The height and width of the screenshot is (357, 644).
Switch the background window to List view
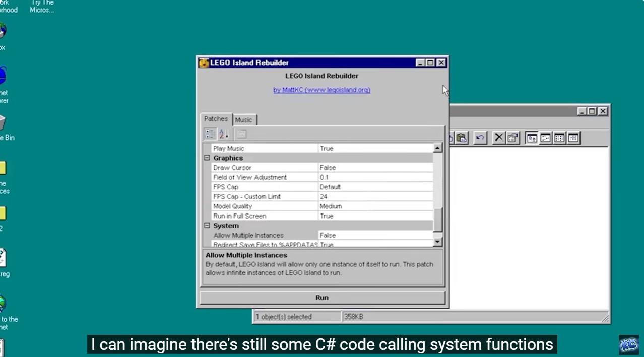point(559,138)
